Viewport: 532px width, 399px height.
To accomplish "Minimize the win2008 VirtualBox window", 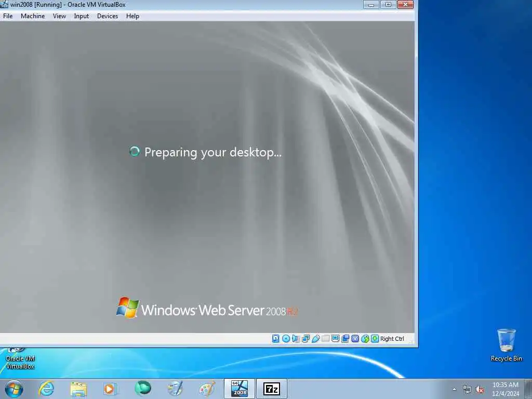I will (371, 4).
